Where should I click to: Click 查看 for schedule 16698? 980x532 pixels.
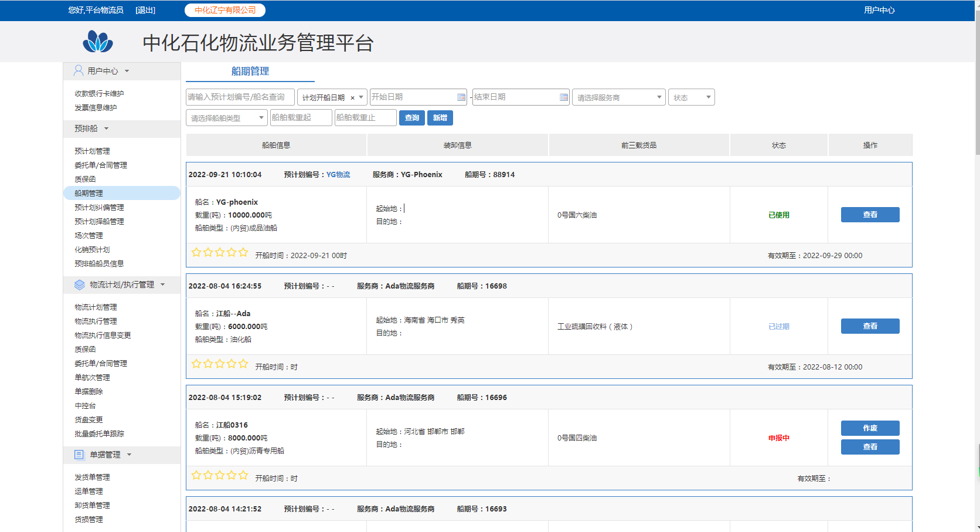point(870,326)
